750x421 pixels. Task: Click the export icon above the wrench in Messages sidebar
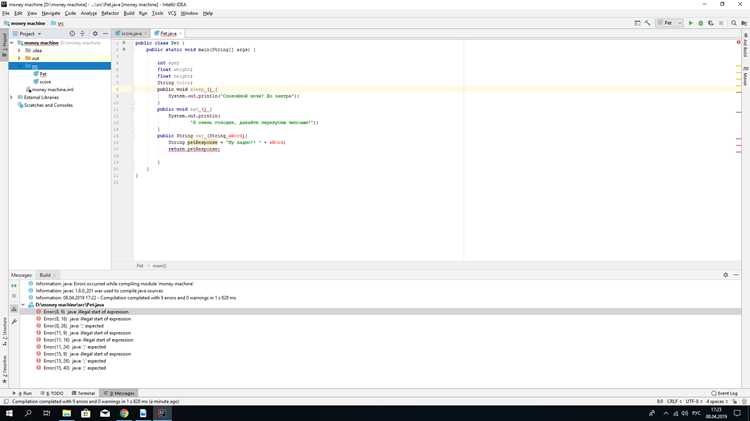click(x=14, y=310)
